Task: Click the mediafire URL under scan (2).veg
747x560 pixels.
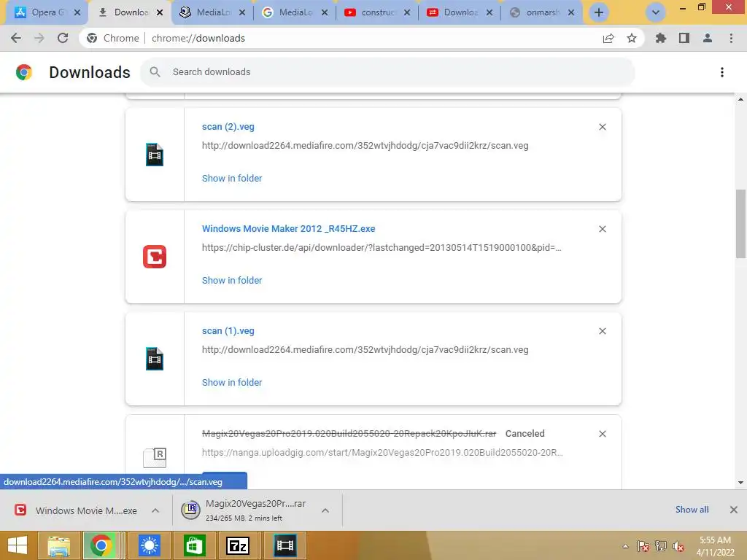Action: coord(365,146)
